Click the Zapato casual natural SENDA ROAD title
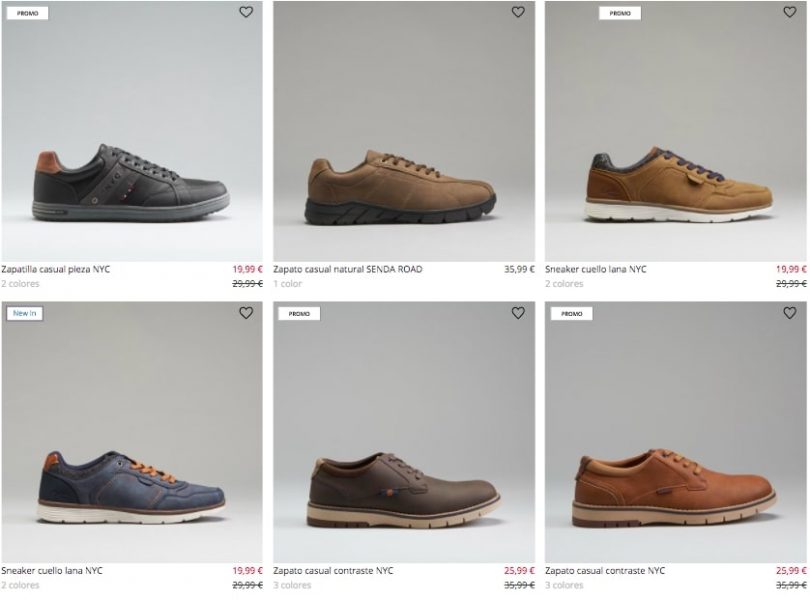The height and width of the screenshot is (600, 810). 348,269
